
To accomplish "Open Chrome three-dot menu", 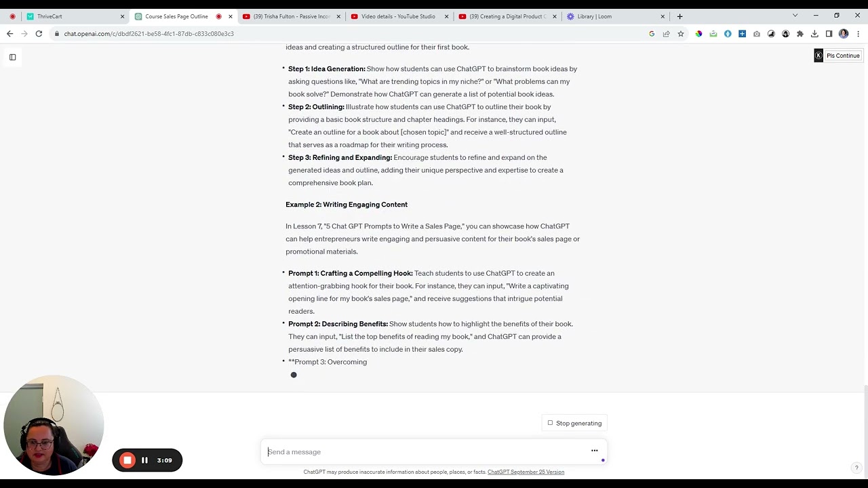I will pos(858,34).
